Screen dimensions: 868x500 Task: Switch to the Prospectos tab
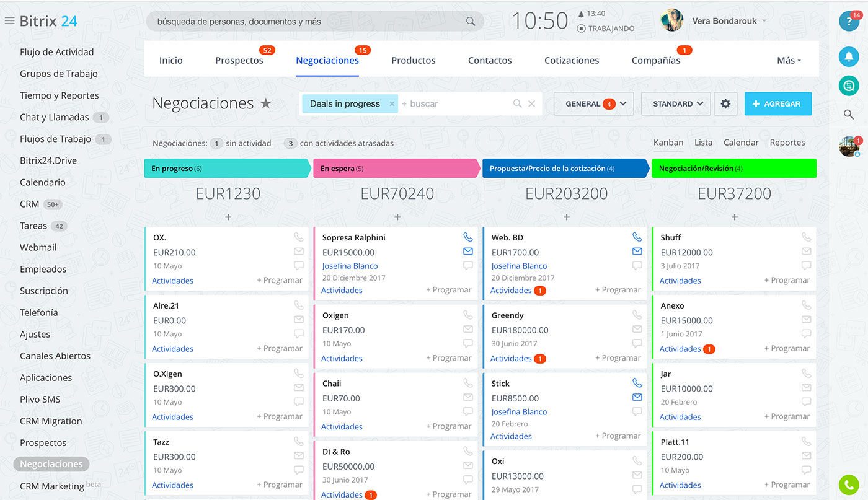(x=239, y=61)
